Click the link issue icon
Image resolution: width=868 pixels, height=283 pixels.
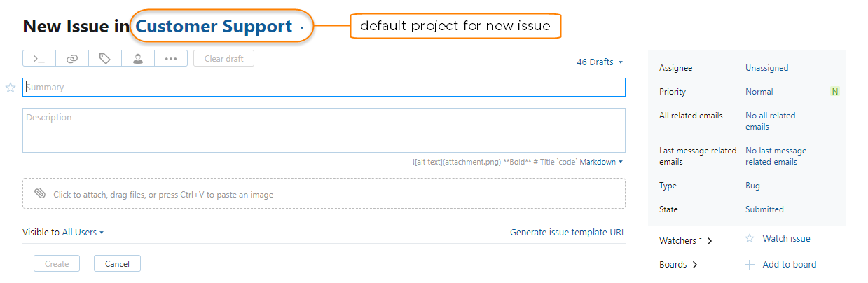click(72, 59)
